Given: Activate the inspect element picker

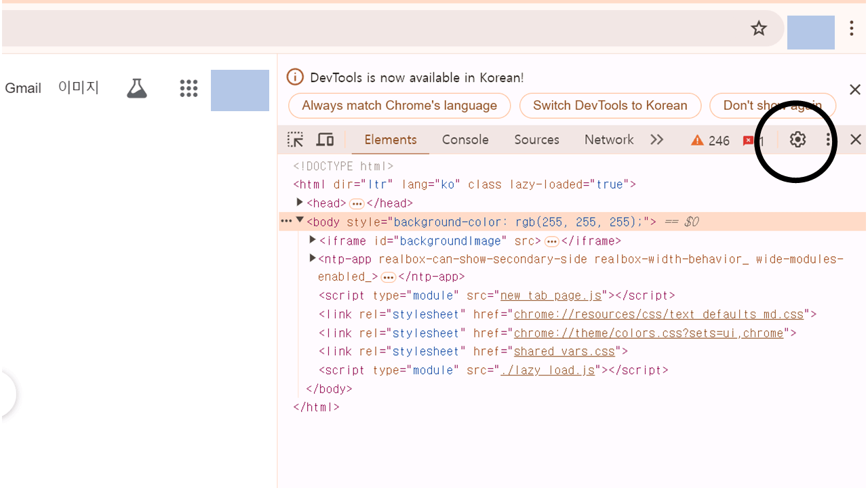Looking at the screenshot, I should [295, 140].
